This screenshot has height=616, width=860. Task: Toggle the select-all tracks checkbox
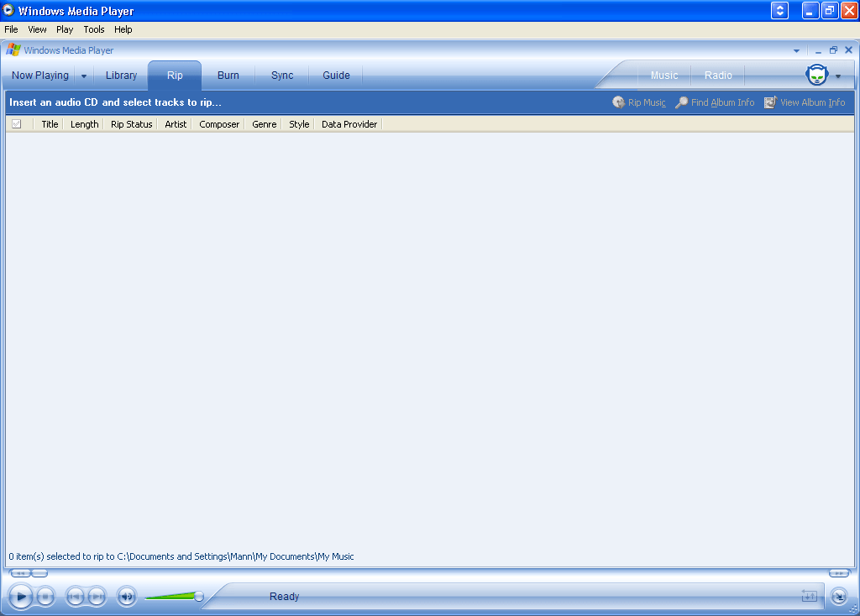[x=17, y=123]
